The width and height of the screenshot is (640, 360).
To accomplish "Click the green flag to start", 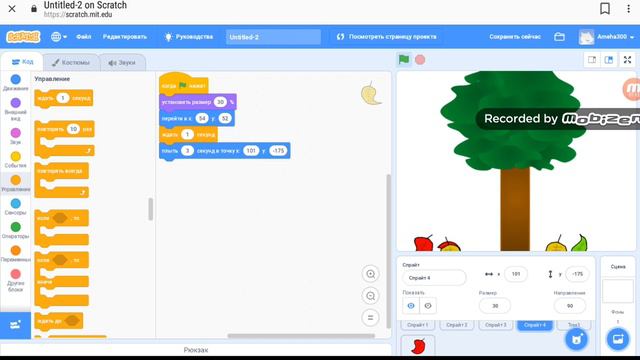I will click(404, 60).
